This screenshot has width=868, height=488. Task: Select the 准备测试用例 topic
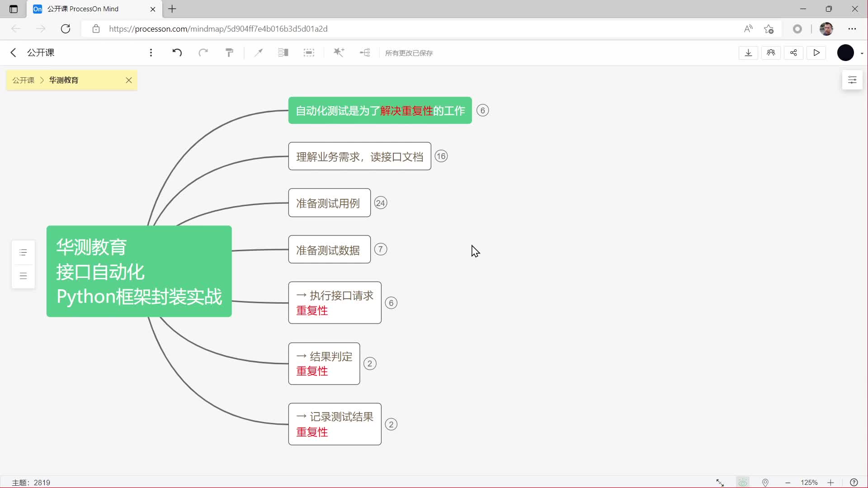pyautogui.click(x=330, y=203)
